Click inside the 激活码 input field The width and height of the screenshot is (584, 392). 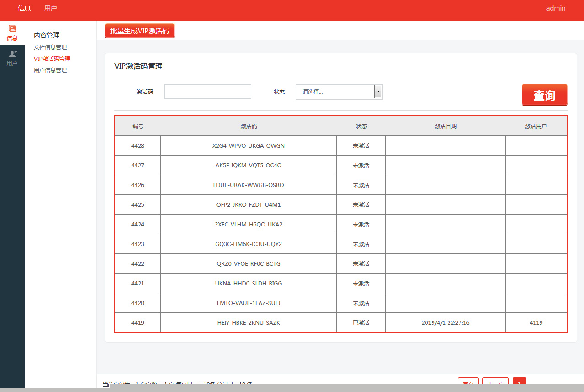click(x=207, y=91)
